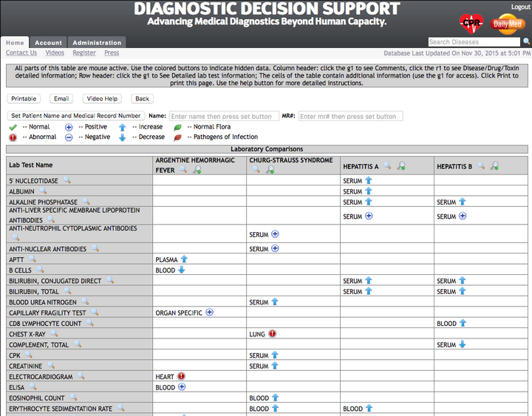This screenshot has height=416, width=532.
Task: Open the Press link
Action: (x=112, y=52)
